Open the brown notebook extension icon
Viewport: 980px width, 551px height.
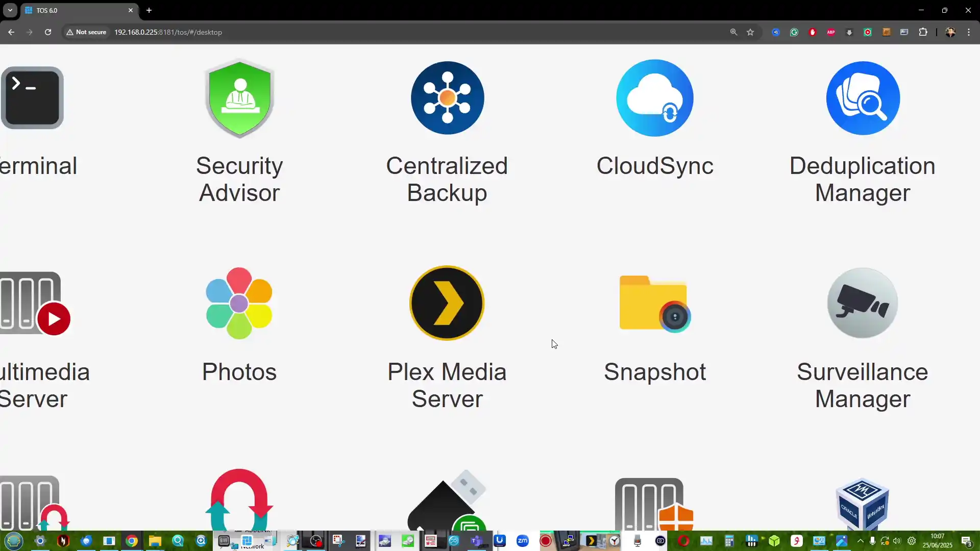886,32
